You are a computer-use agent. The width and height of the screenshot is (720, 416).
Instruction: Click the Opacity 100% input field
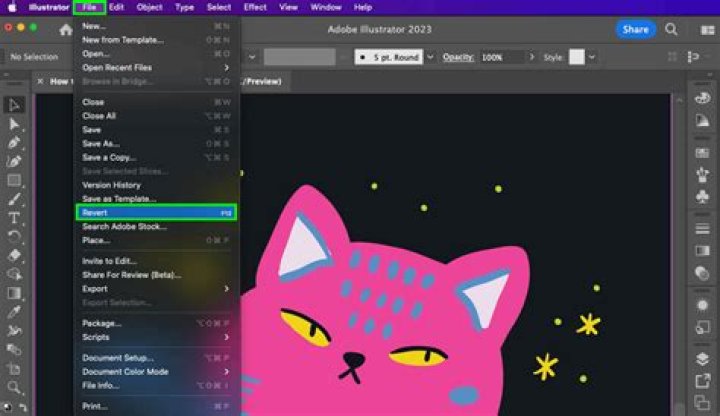tap(502, 57)
